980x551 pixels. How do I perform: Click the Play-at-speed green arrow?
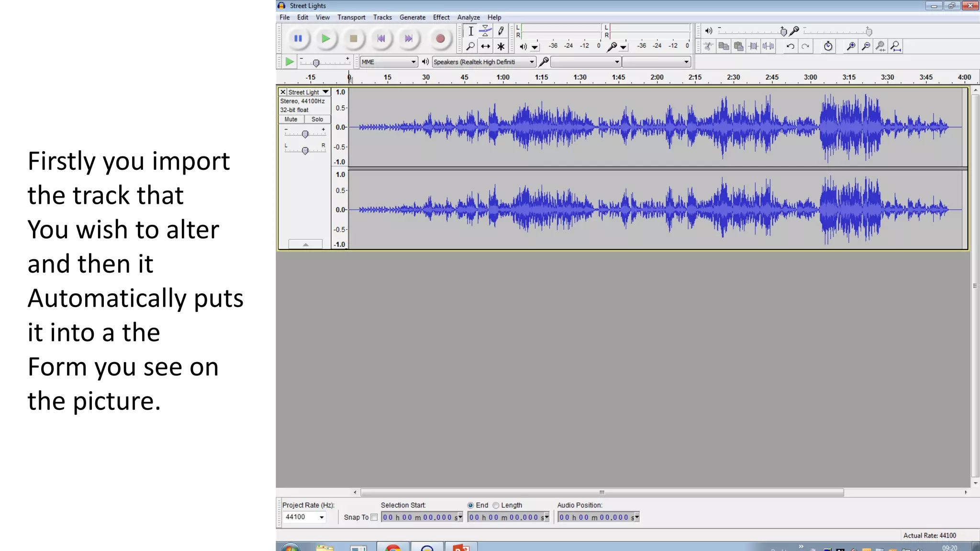(289, 62)
